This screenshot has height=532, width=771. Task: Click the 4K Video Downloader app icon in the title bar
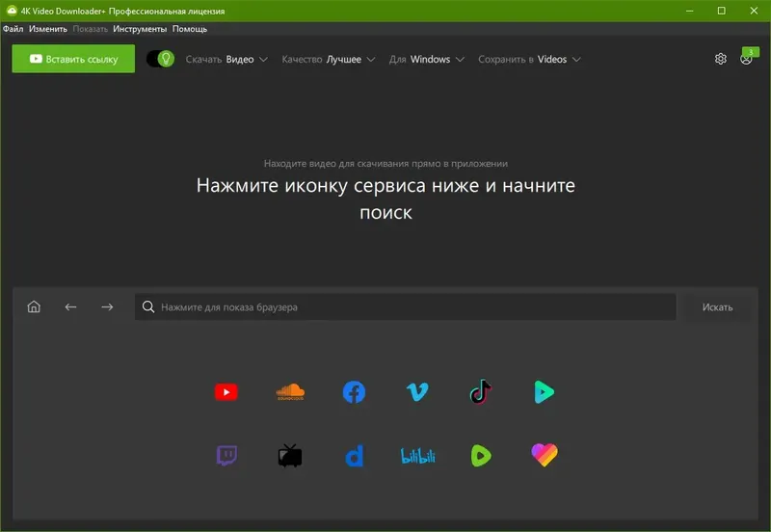click(12, 11)
